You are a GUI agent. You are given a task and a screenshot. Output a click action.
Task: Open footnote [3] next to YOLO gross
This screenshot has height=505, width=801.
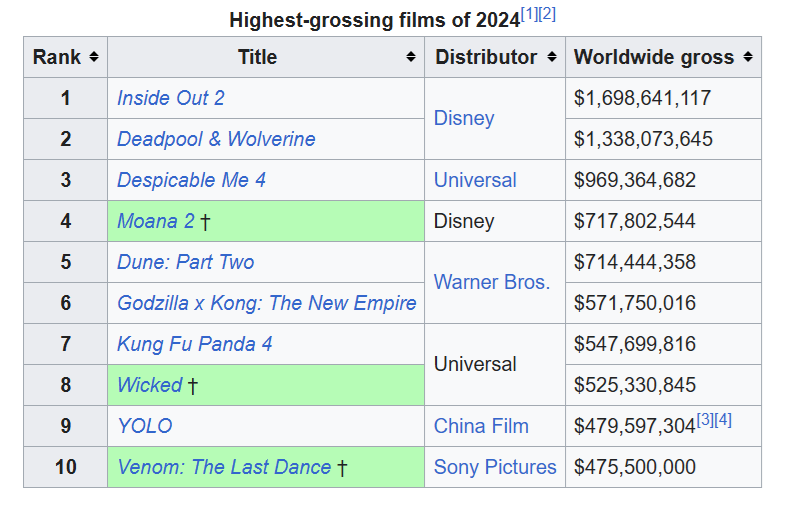coord(705,420)
